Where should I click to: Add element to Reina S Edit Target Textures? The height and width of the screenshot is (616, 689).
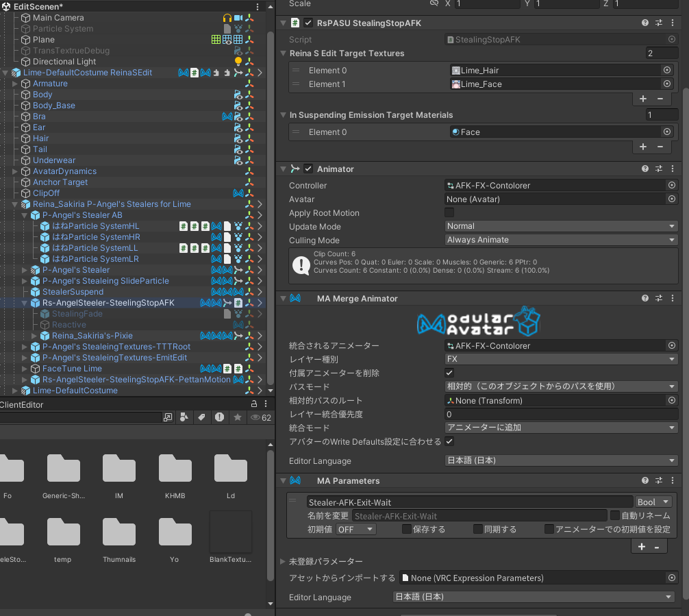click(643, 99)
